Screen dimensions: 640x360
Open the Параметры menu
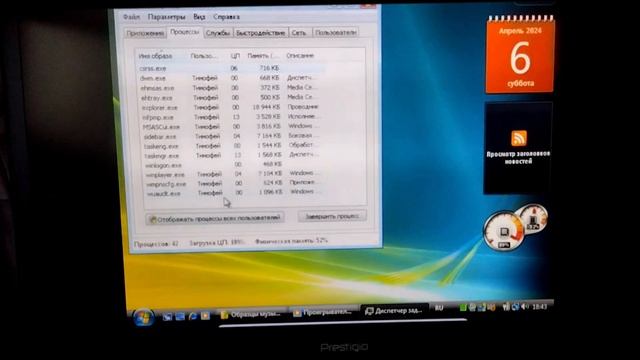tap(166, 17)
